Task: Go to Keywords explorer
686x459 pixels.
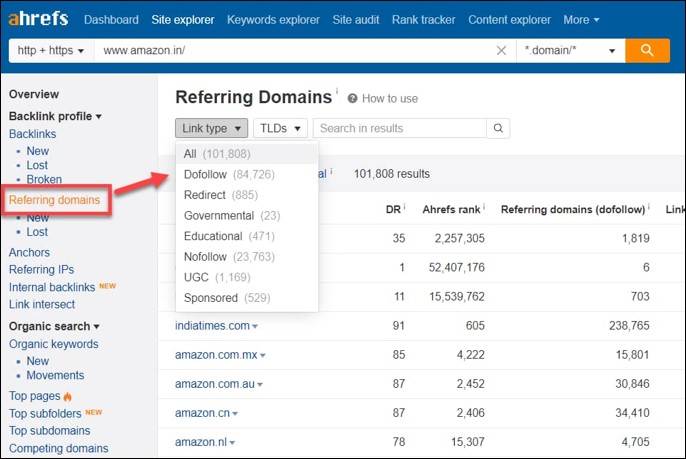Action: (x=273, y=20)
